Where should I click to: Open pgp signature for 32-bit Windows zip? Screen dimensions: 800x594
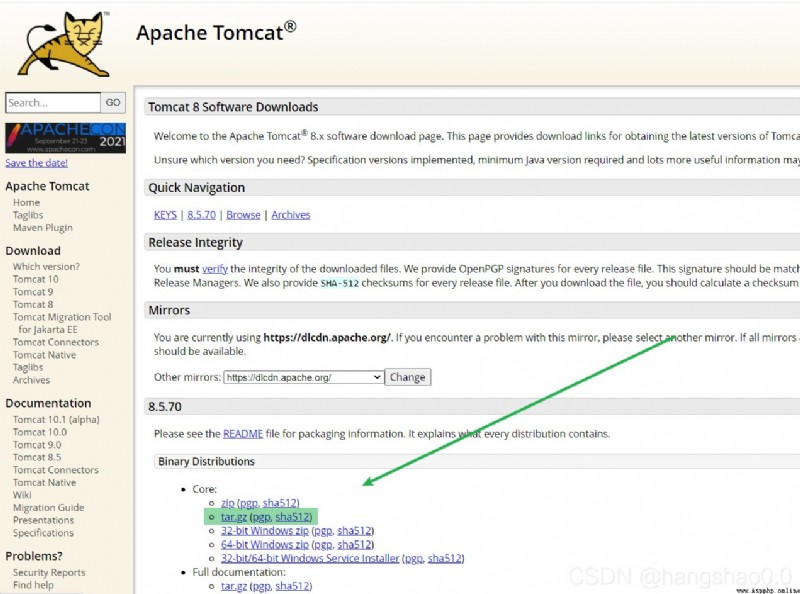[323, 531]
